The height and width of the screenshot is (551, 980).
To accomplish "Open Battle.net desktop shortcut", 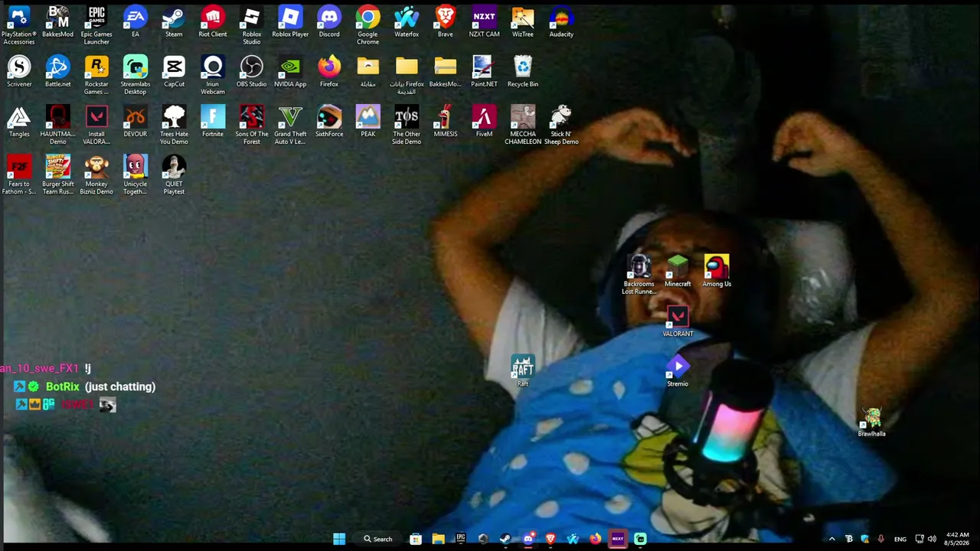I will point(57,71).
